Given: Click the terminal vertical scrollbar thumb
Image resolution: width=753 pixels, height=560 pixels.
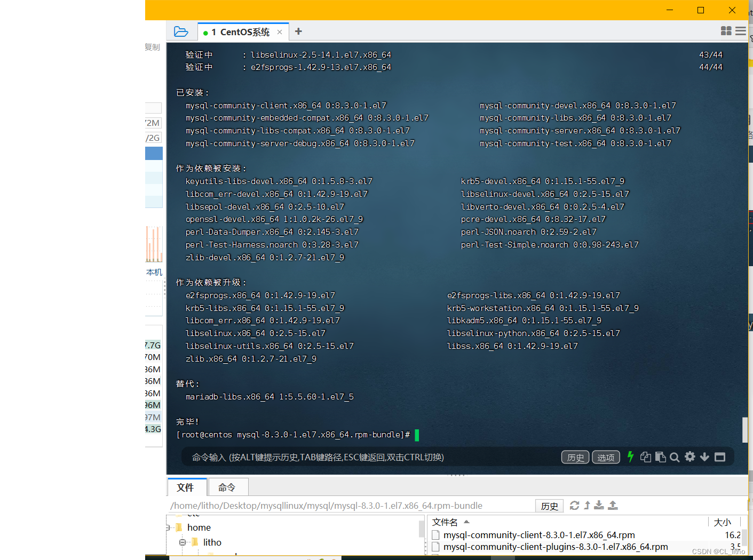Looking at the screenshot, I should point(745,430).
